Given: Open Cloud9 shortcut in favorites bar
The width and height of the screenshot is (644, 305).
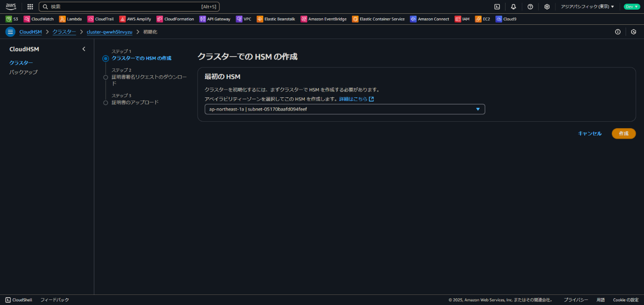Looking at the screenshot, I should (506, 19).
